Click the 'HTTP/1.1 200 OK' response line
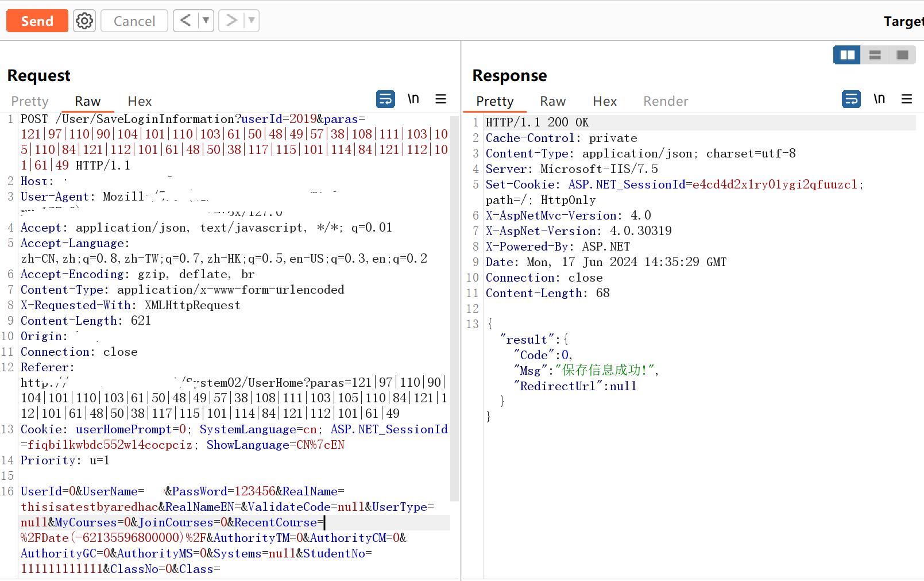This screenshot has height=581, width=924. pyautogui.click(x=537, y=122)
